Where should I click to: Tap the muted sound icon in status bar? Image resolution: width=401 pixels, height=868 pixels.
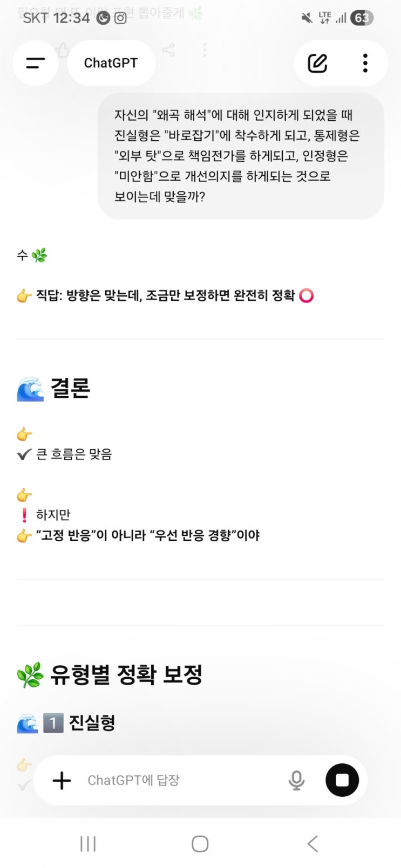coord(307,18)
